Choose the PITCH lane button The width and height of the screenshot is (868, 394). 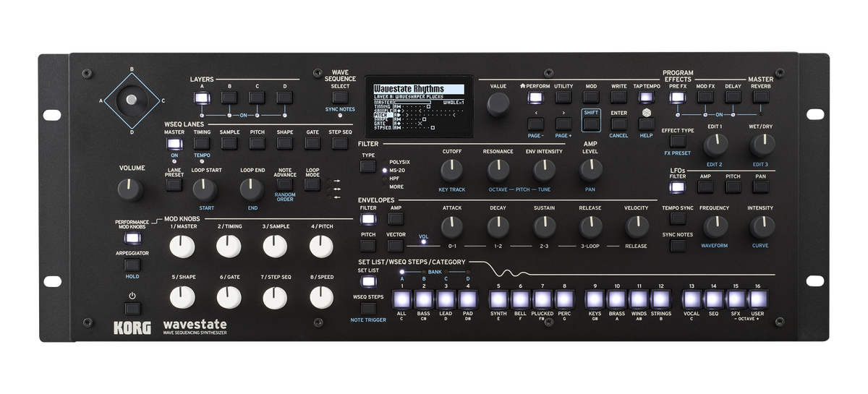[257, 144]
